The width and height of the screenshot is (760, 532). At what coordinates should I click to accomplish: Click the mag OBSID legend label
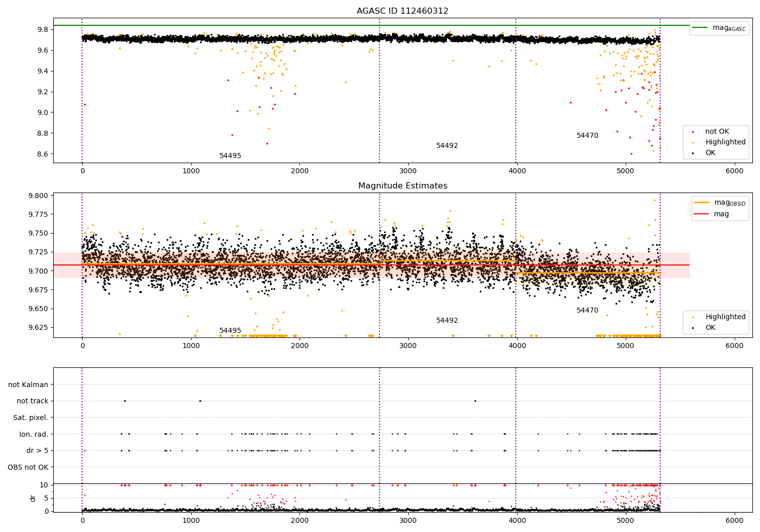pyautogui.click(x=730, y=203)
